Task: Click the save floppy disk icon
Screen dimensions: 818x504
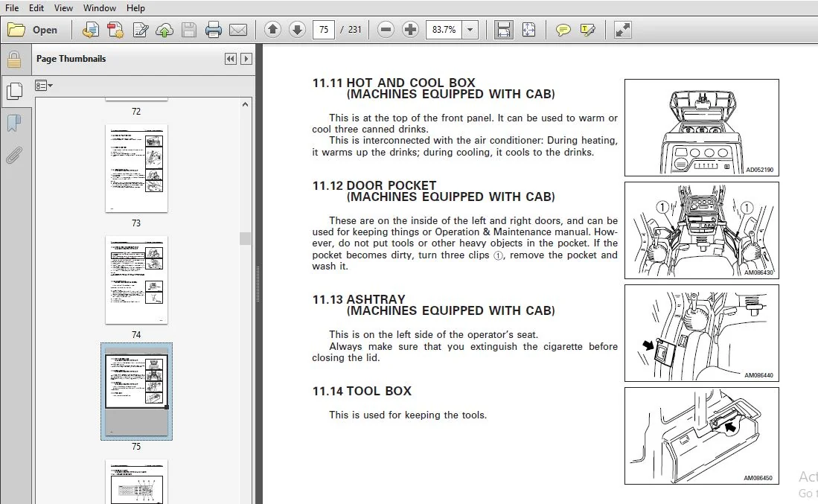Action: (x=189, y=30)
